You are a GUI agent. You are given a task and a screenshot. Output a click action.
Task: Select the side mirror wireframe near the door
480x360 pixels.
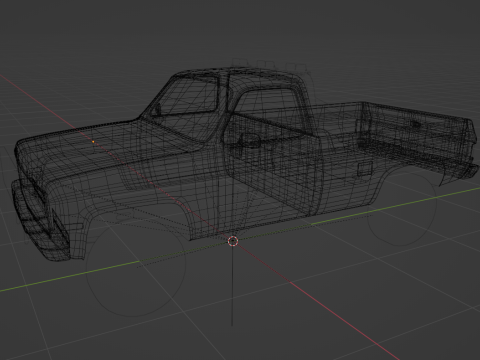pos(249,141)
